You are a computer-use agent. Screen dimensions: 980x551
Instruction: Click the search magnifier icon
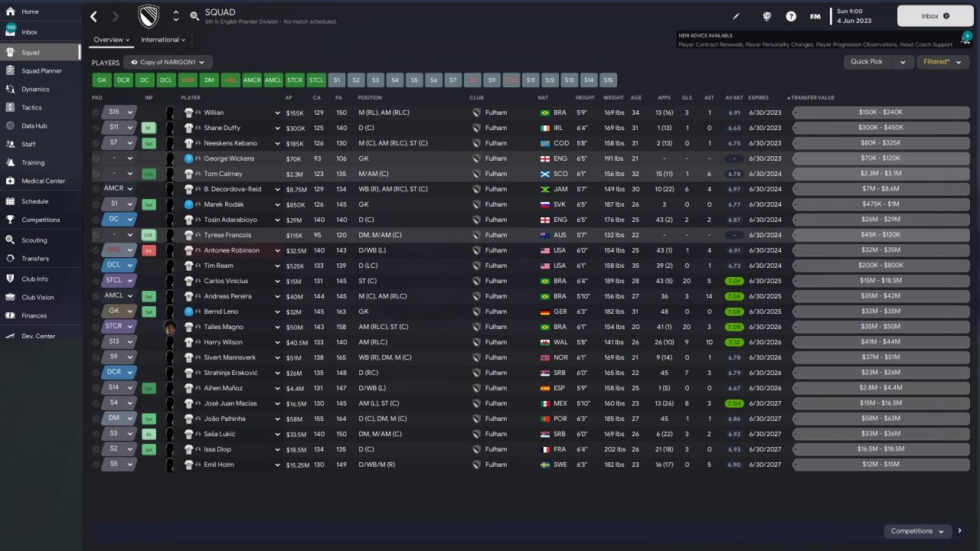194,16
